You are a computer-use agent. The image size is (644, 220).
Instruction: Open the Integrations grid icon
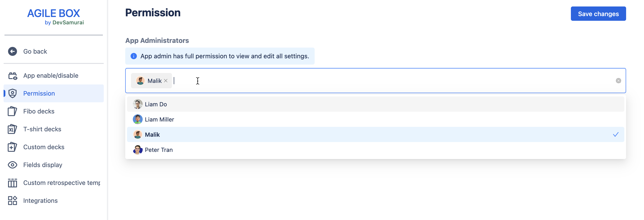tap(13, 201)
